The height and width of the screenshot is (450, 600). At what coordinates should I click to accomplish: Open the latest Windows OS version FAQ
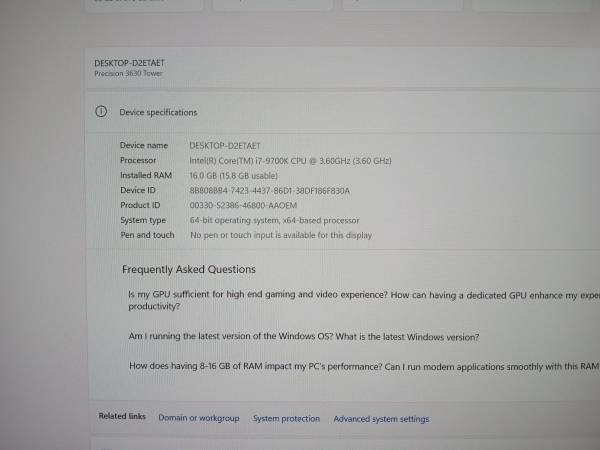coord(304,337)
